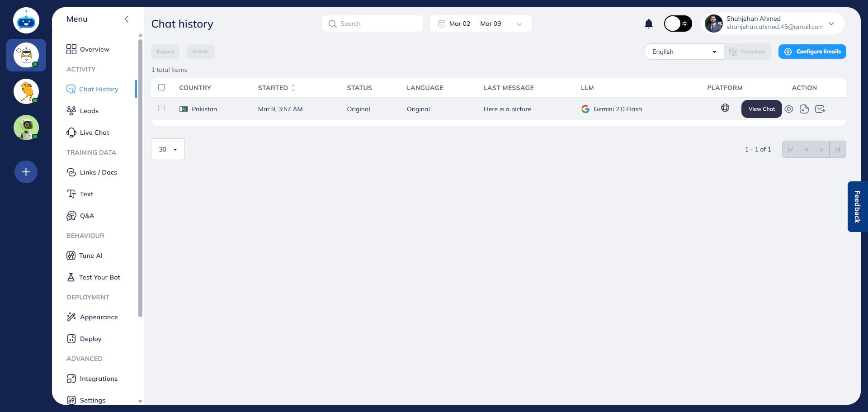
Task: Tick the checkbox for the Pakistan chat row
Action: click(x=161, y=109)
